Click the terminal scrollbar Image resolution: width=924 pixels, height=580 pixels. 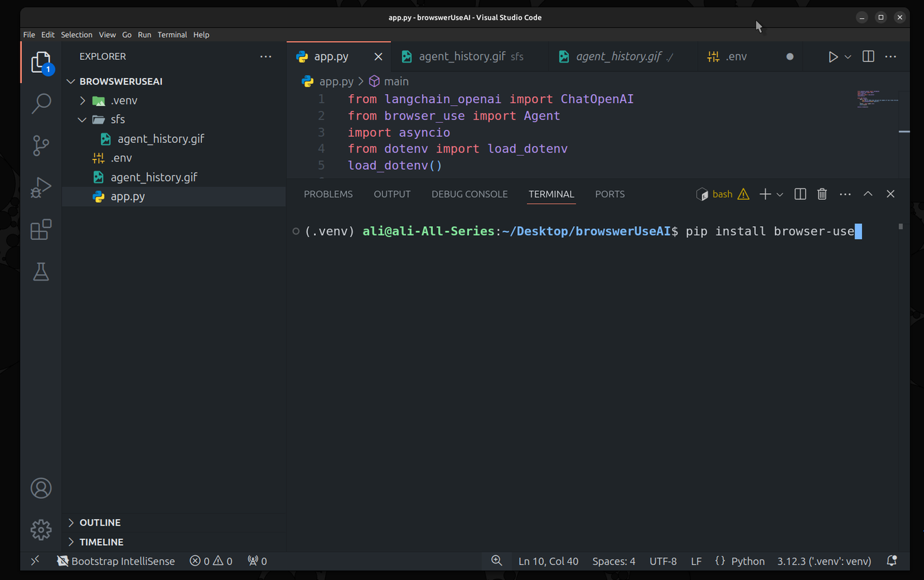(901, 226)
